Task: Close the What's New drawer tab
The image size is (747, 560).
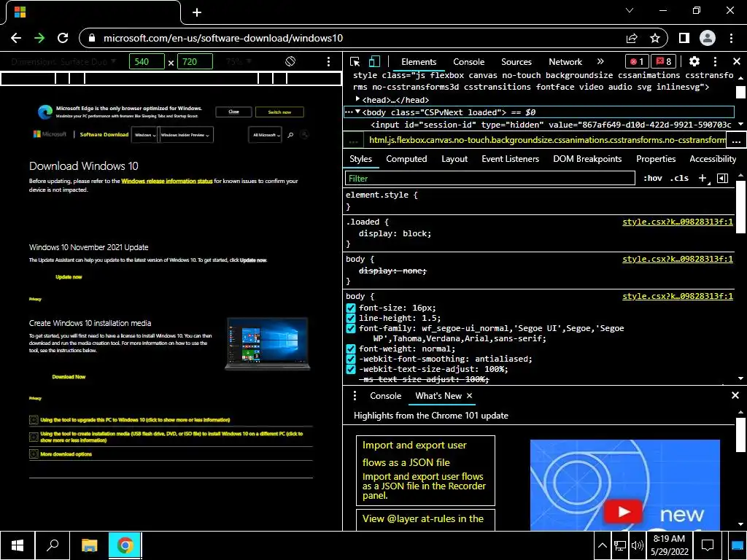Action: tap(469, 396)
